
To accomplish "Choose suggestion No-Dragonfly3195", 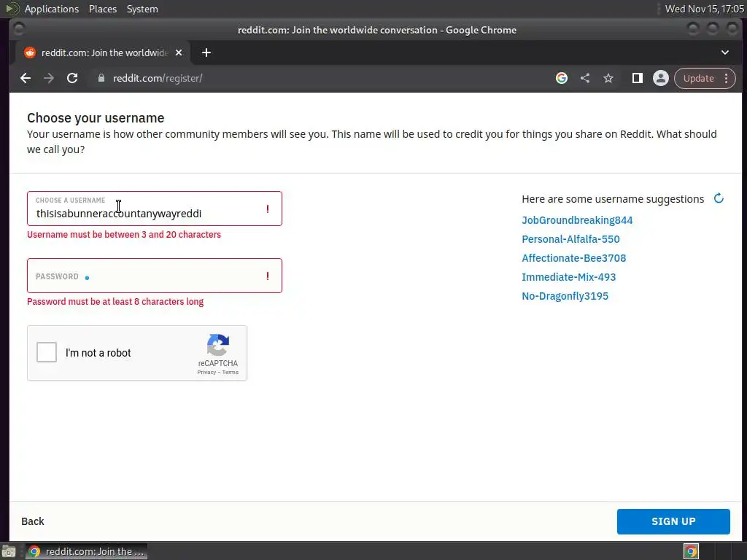I will [x=565, y=296].
